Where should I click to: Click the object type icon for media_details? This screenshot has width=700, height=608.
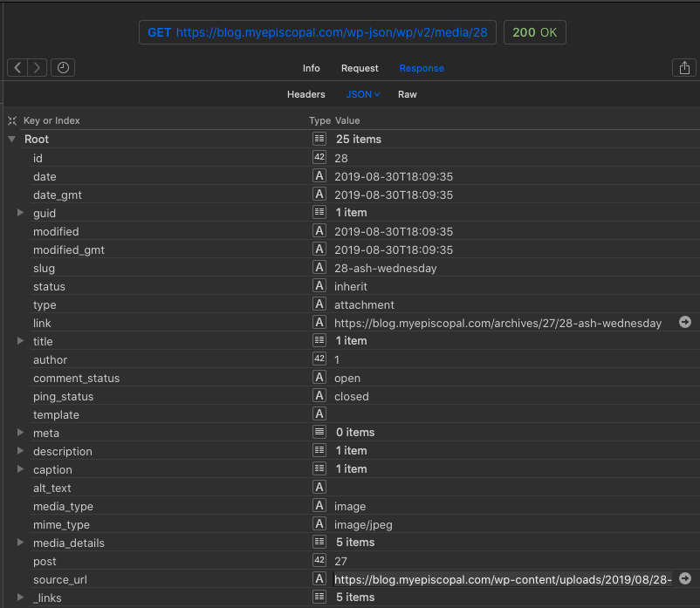pyautogui.click(x=319, y=542)
